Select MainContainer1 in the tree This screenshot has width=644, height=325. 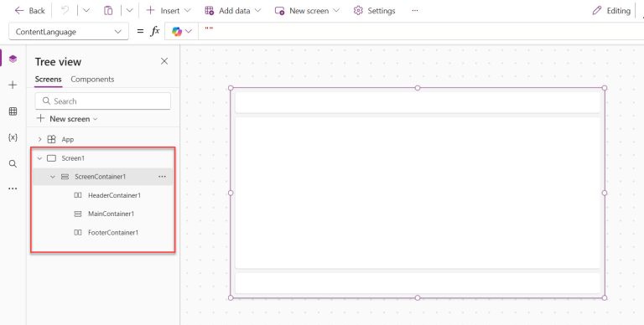pos(111,214)
